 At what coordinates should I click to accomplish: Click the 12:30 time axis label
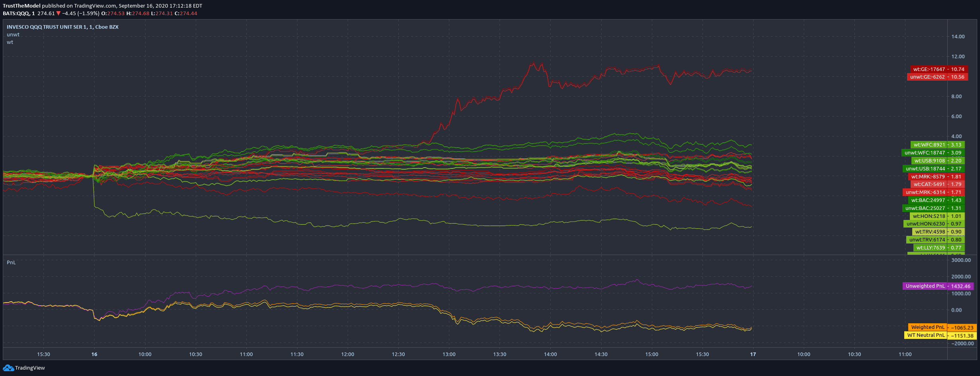pyautogui.click(x=398, y=354)
